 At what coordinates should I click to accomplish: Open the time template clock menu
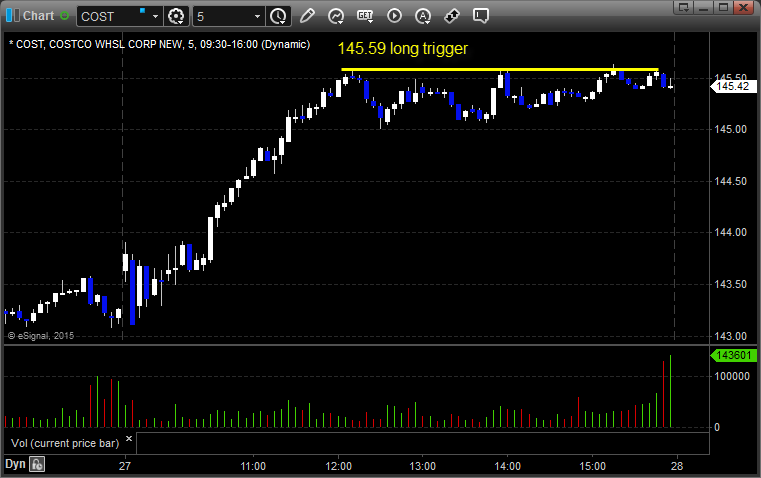tap(279, 16)
